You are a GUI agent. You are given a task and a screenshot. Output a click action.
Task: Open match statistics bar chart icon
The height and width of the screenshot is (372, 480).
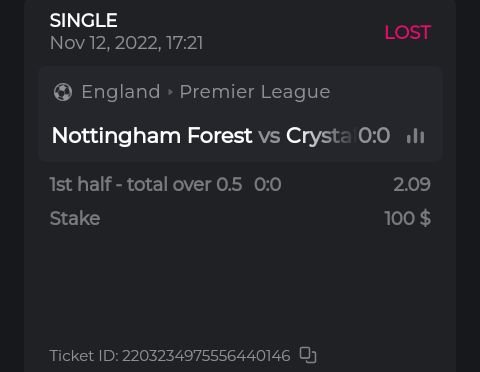415,136
